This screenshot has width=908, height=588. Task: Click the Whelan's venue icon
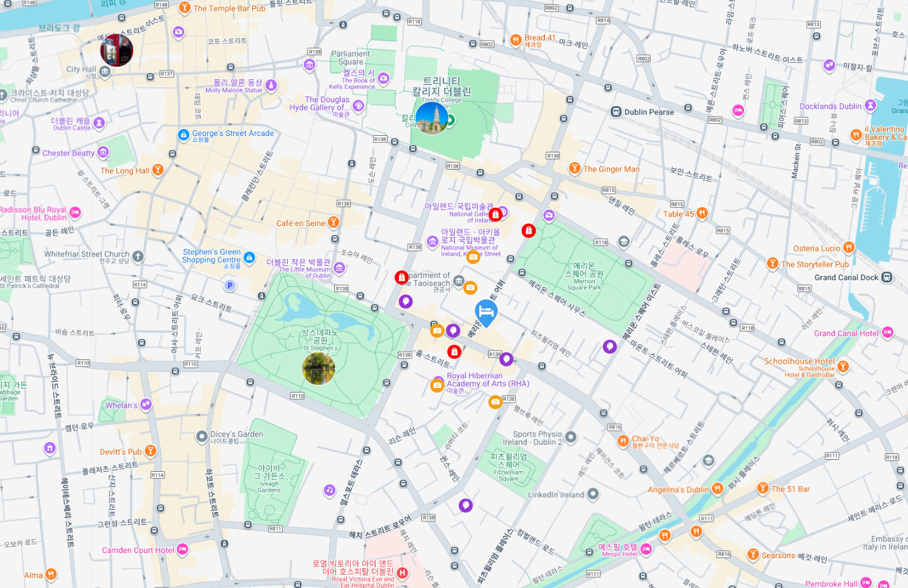(x=146, y=404)
